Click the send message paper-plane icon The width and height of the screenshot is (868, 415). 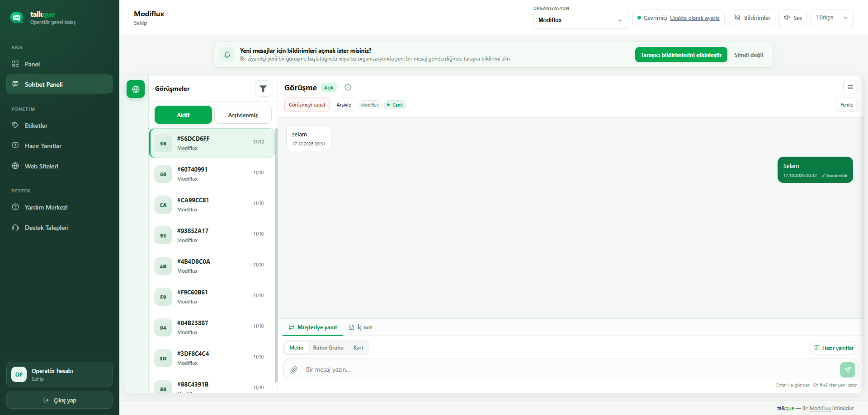[x=848, y=370]
